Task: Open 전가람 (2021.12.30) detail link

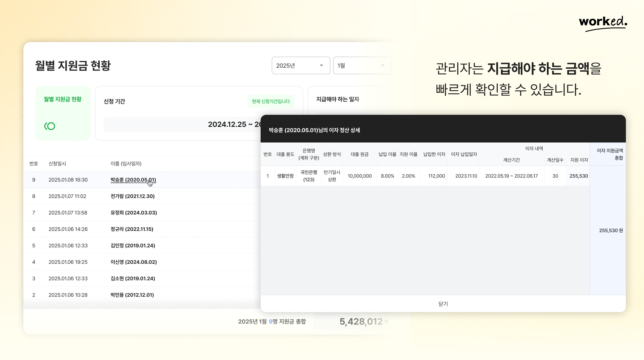Action: point(133,196)
